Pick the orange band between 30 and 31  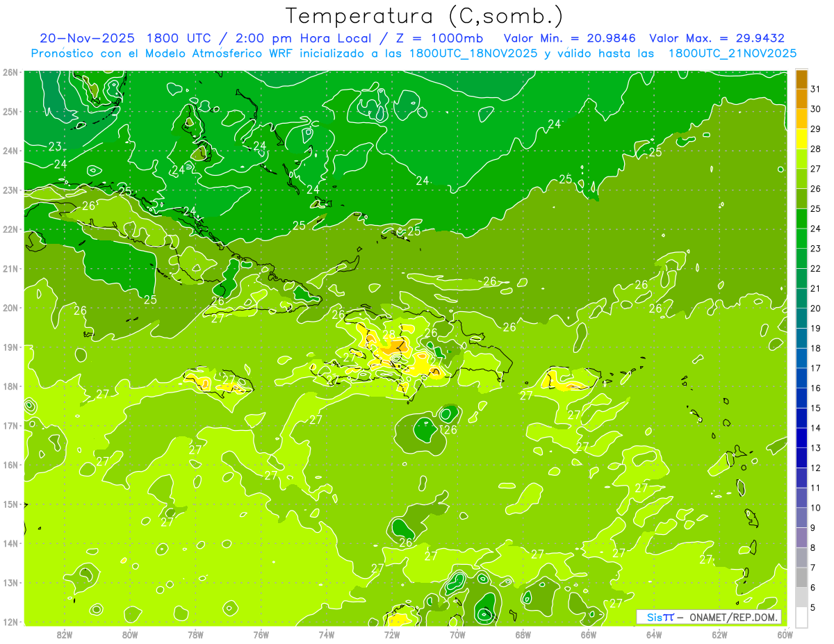pos(802,99)
